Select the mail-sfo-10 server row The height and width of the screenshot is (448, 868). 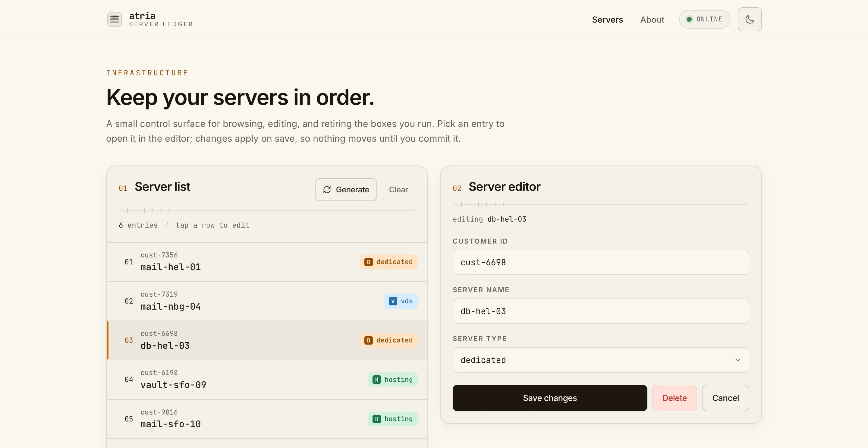[267, 419]
